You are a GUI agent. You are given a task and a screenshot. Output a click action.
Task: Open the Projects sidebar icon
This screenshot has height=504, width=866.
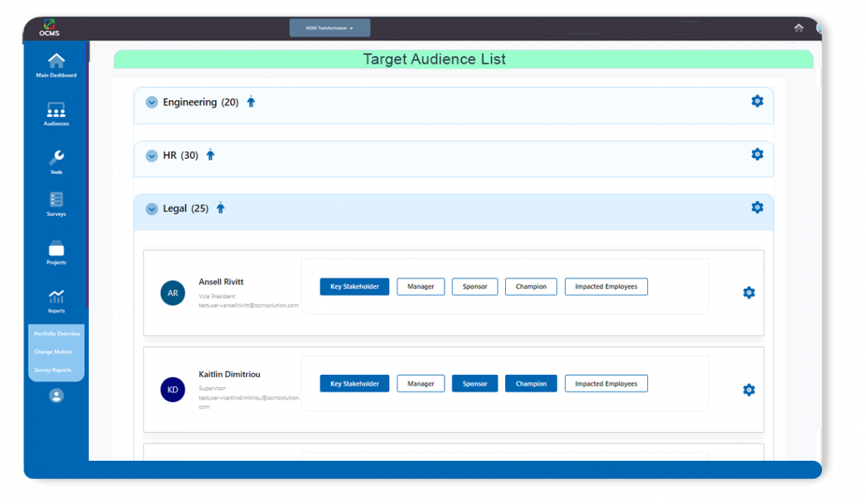pos(56,250)
